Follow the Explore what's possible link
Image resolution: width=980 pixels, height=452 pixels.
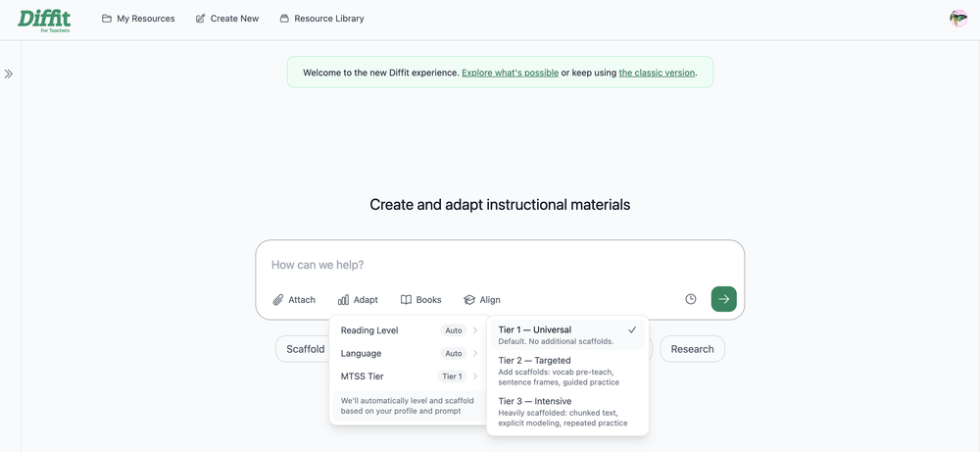[x=510, y=73]
